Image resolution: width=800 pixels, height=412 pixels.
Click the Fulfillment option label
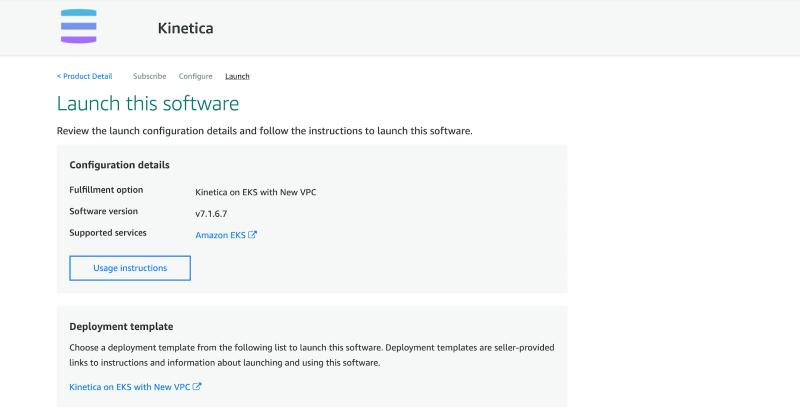point(106,190)
